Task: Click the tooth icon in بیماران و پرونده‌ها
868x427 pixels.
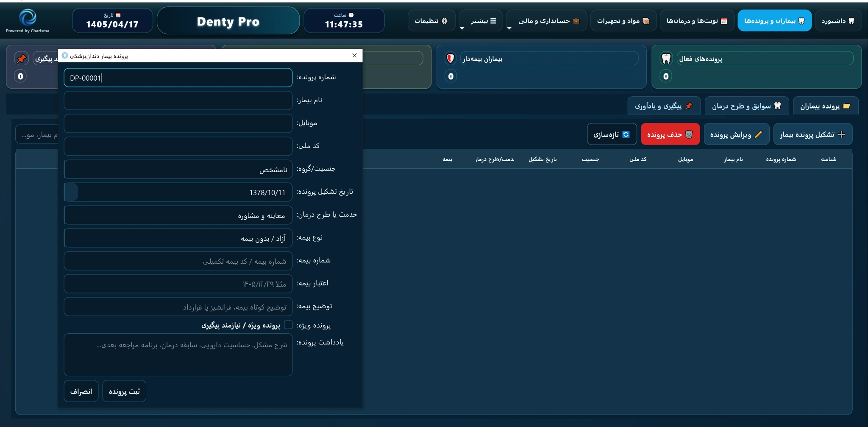Action: click(801, 21)
